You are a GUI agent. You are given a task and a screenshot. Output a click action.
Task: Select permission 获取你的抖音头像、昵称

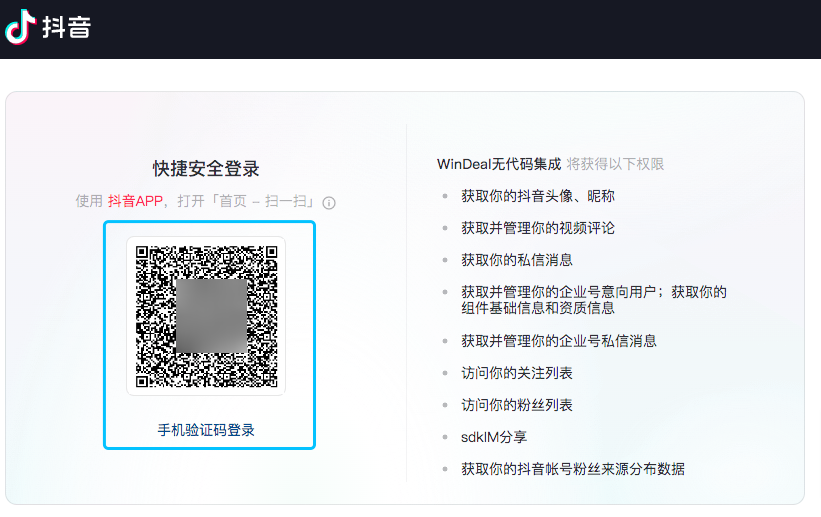(x=538, y=196)
